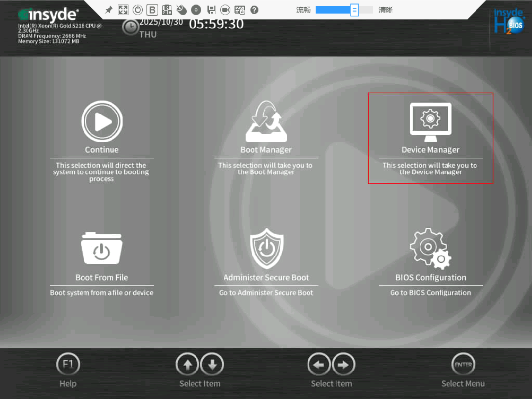Click the power icon in the top toolbar
The height and width of the screenshot is (399, 532).
[x=138, y=10]
